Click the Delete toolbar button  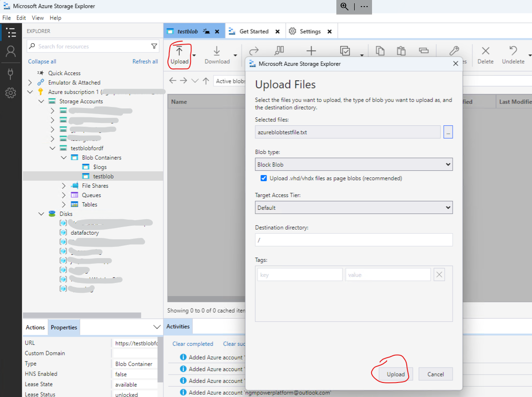click(x=486, y=56)
